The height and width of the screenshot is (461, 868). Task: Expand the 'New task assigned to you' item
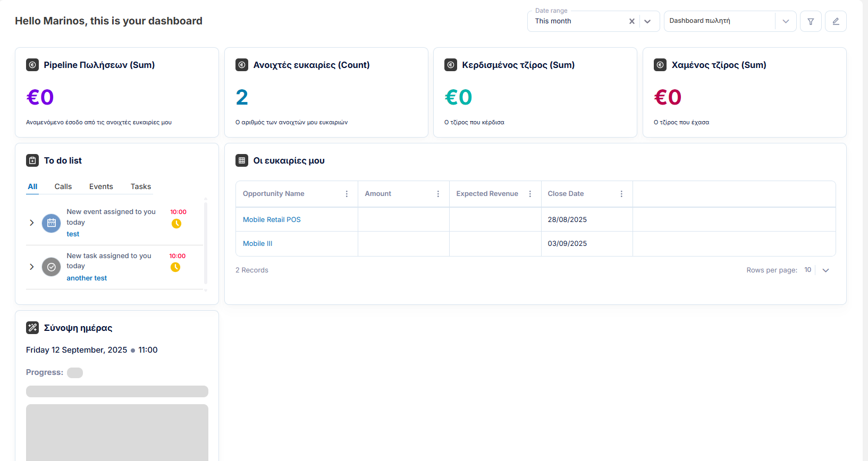tap(32, 267)
